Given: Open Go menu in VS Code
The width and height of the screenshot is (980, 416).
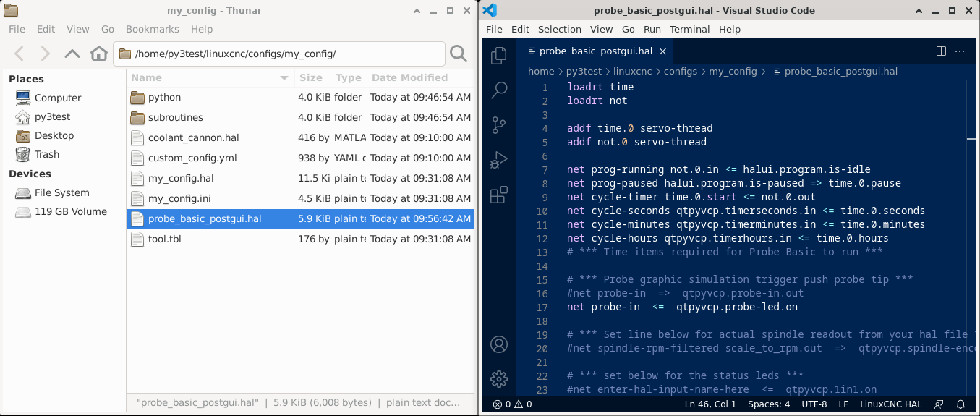Looking at the screenshot, I should [x=628, y=29].
